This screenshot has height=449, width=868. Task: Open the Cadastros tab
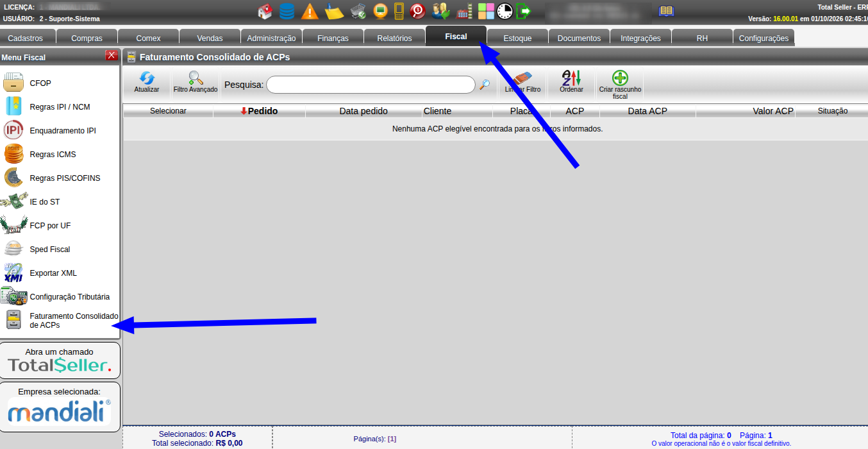click(26, 38)
